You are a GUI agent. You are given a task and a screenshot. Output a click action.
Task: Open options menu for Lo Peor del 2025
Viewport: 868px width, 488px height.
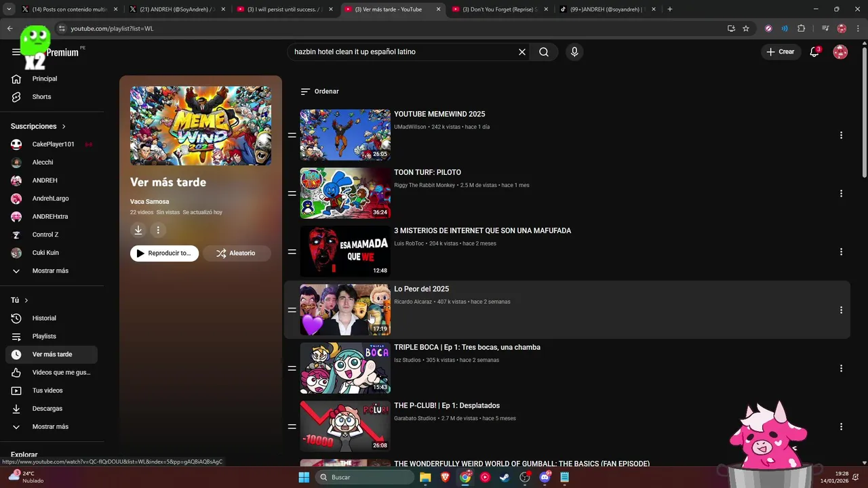[841, 310]
